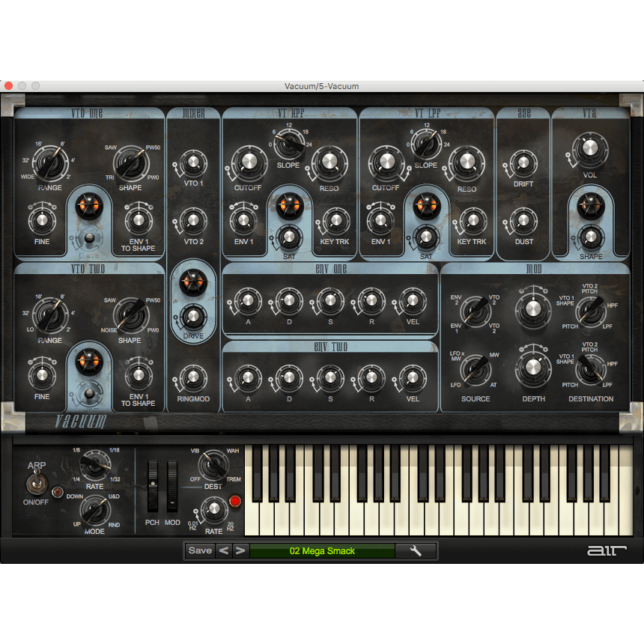Go to the next preset arrow
Viewport: 644px width, 644px height.
pyautogui.click(x=240, y=551)
